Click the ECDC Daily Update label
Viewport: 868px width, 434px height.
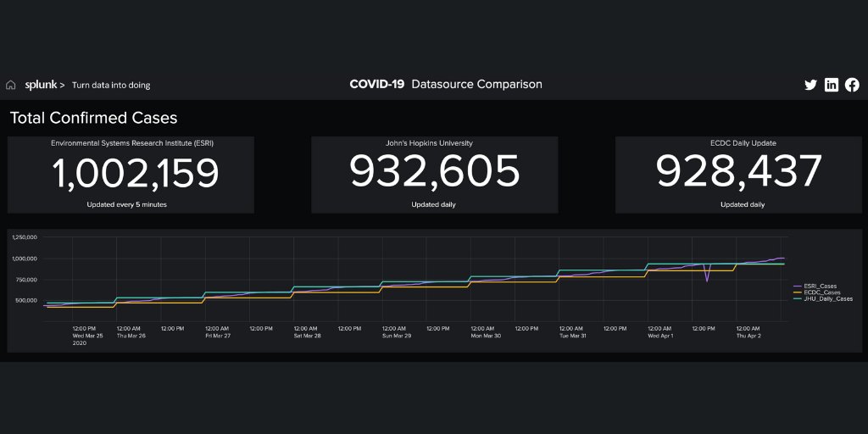(743, 142)
